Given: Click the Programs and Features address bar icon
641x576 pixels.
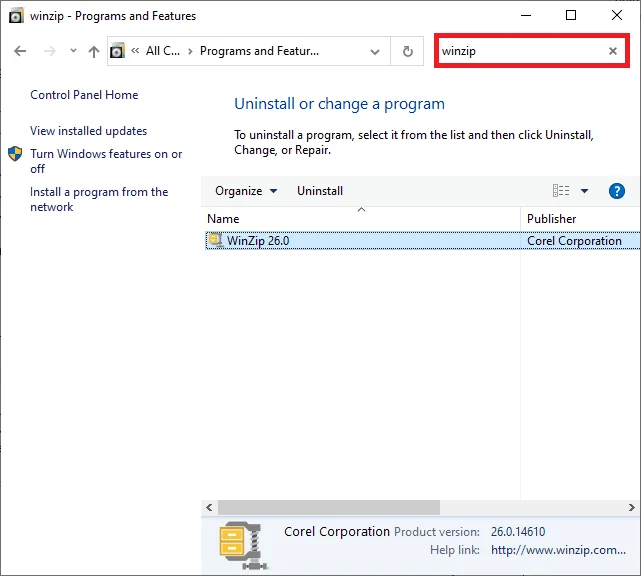Looking at the screenshot, I should (x=117, y=51).
